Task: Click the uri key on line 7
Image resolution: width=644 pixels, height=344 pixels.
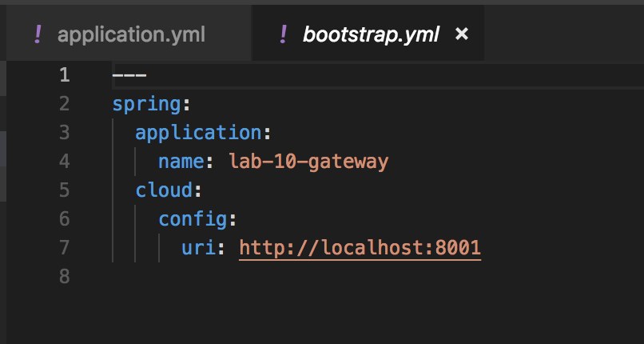Action: [x=197, y=248]
